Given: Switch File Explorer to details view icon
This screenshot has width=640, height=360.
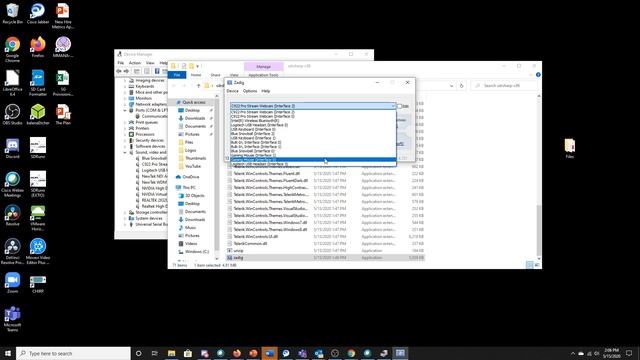Looking at the screenshot, I should (x=529, y=265).
